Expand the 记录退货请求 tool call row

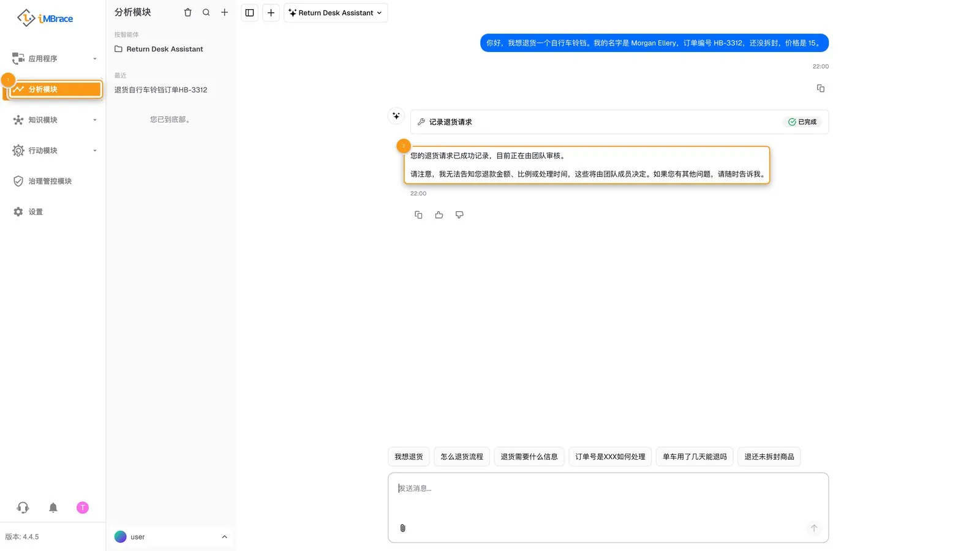619,122
